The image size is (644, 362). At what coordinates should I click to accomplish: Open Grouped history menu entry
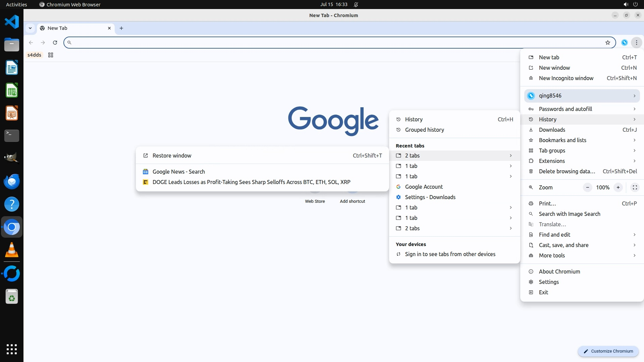click(x=424, y=130)
